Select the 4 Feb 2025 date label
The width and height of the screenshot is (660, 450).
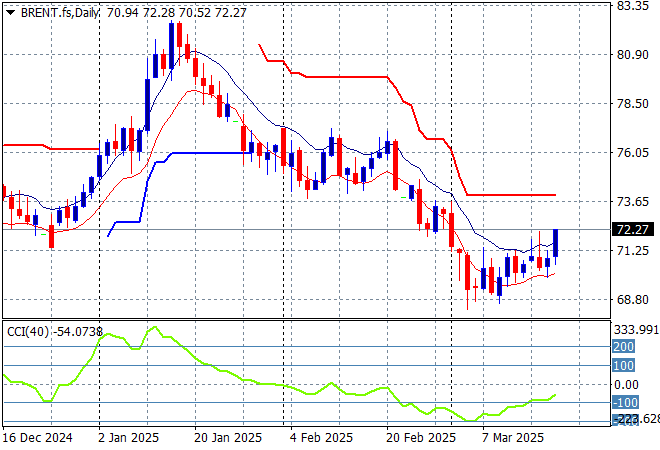[320, 438]
